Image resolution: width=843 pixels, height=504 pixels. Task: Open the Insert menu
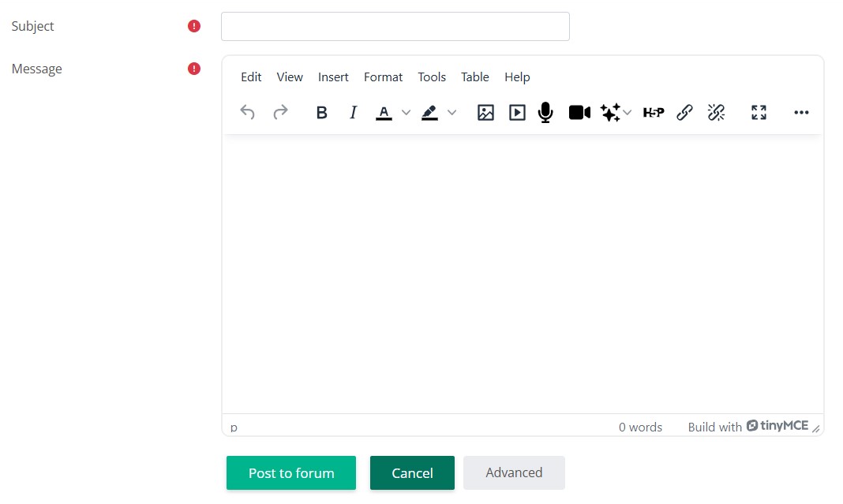(x=333, y=77)
